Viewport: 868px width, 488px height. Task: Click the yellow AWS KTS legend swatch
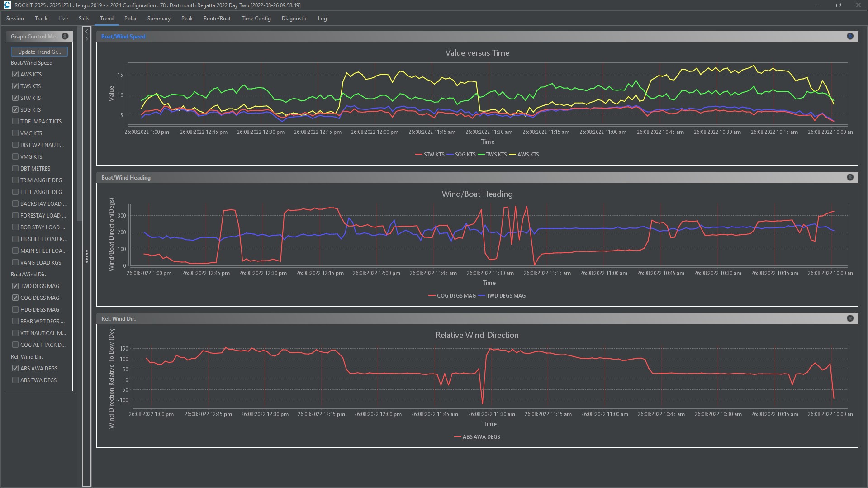[x=512, y=155]
